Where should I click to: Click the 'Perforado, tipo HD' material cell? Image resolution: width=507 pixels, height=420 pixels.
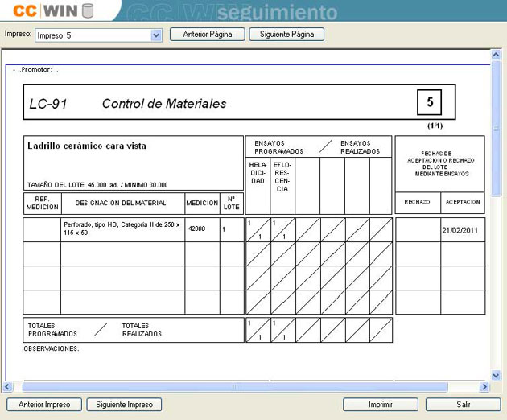[122, 229]
